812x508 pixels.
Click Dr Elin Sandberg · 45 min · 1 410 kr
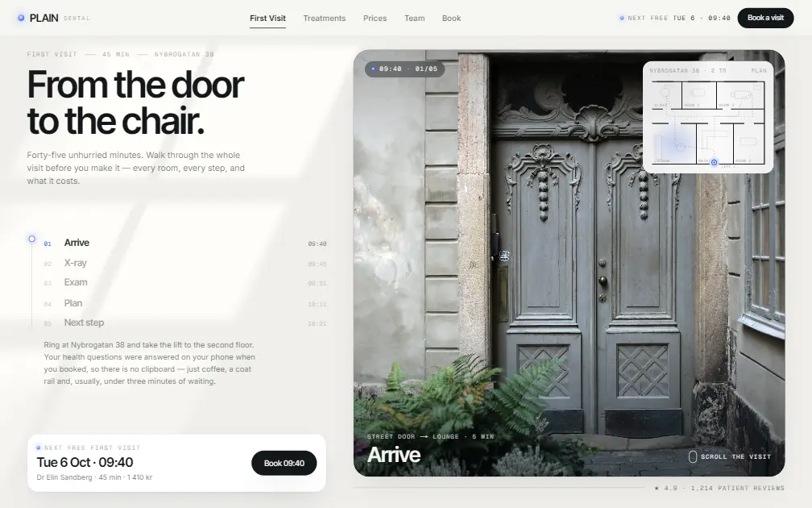click(x=94, y=477)
